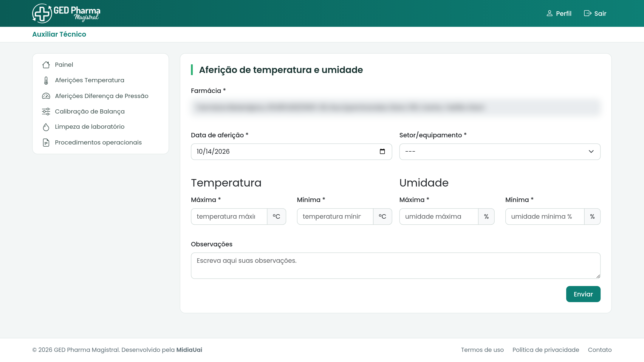Click the Perfil user icon
Screen dimensions: 644x362
tap(549, 13)
